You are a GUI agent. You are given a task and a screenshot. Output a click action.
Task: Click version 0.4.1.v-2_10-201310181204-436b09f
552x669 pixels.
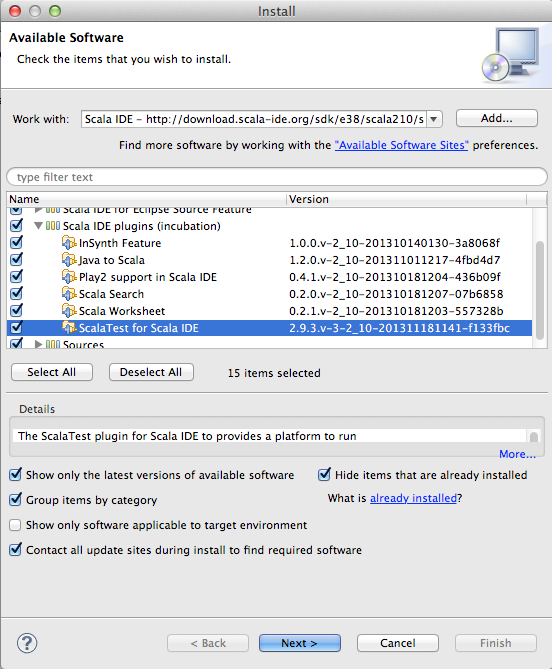tap(395, 277)
